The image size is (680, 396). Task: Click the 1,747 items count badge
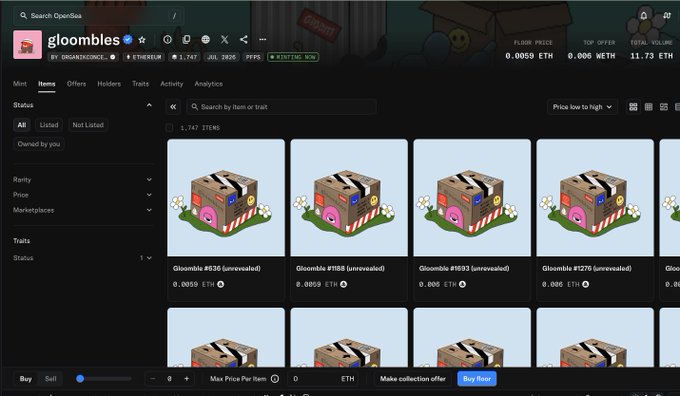184,57
